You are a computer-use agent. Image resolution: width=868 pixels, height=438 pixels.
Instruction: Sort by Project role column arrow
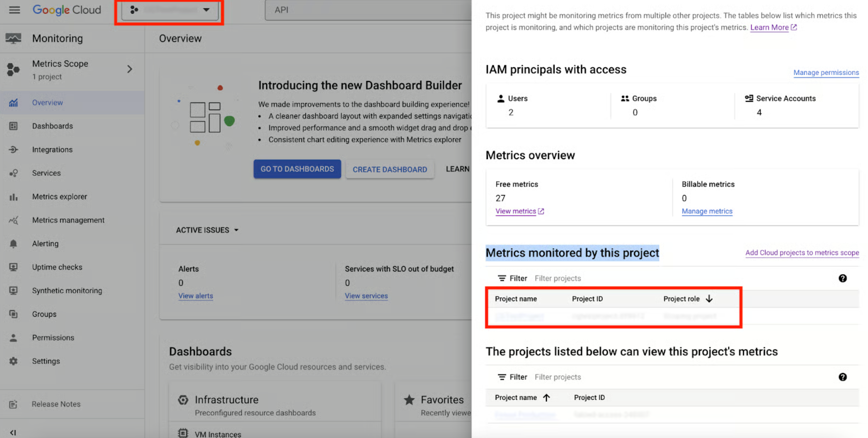tap(709, 299)
